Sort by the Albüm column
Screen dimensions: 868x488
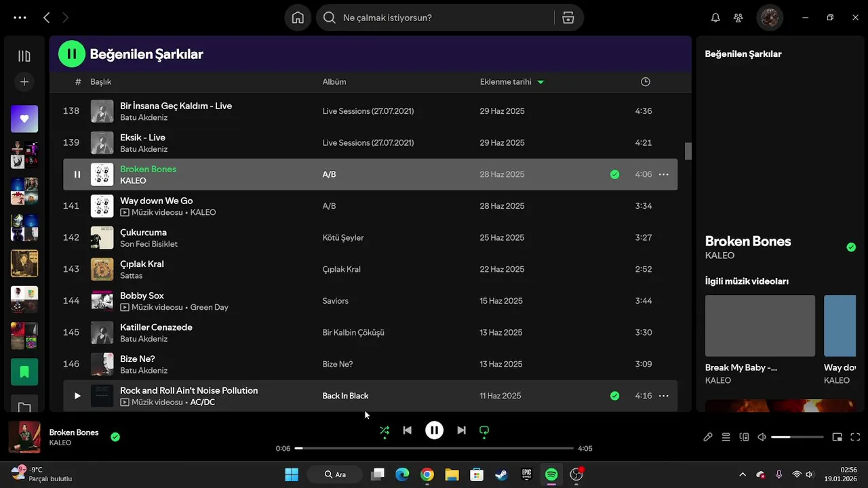334,82
